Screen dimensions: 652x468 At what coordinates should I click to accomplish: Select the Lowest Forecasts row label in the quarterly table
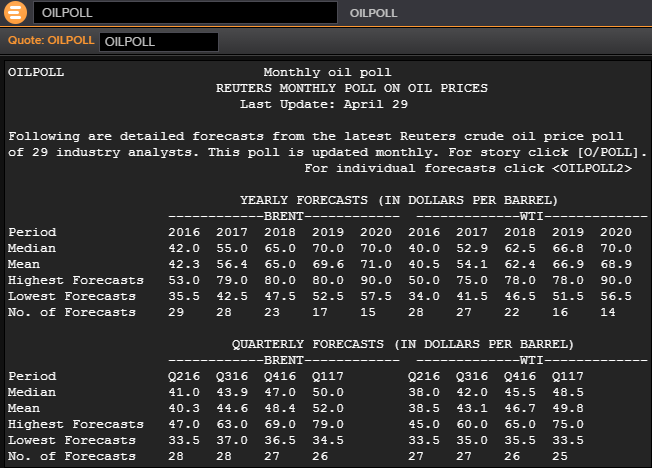pyautogui.click(x=68, y=440)
